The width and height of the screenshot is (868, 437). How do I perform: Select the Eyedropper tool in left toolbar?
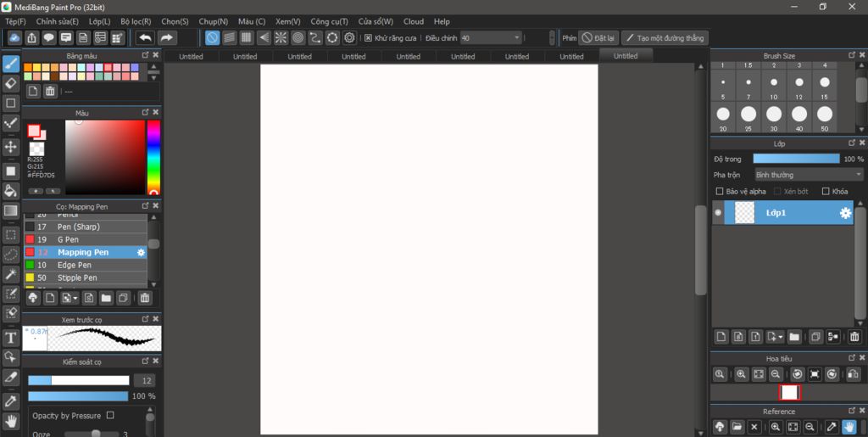click(10, 401)
